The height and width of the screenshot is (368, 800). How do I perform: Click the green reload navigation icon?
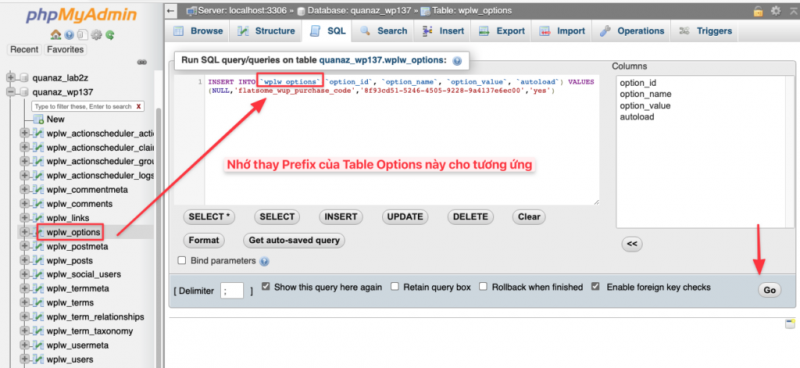pyautogui.click(x=110, y=35)
